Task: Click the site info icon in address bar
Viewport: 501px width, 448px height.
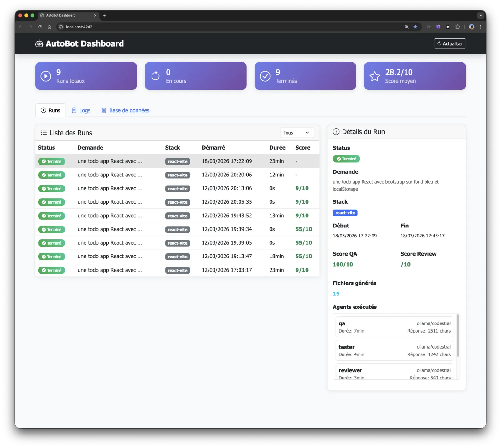Action: (61, 27)
